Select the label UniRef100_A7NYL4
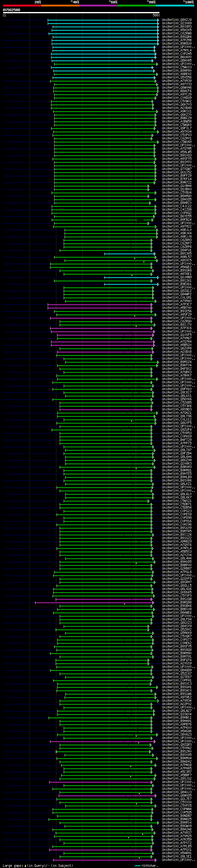 pos(177,50)
